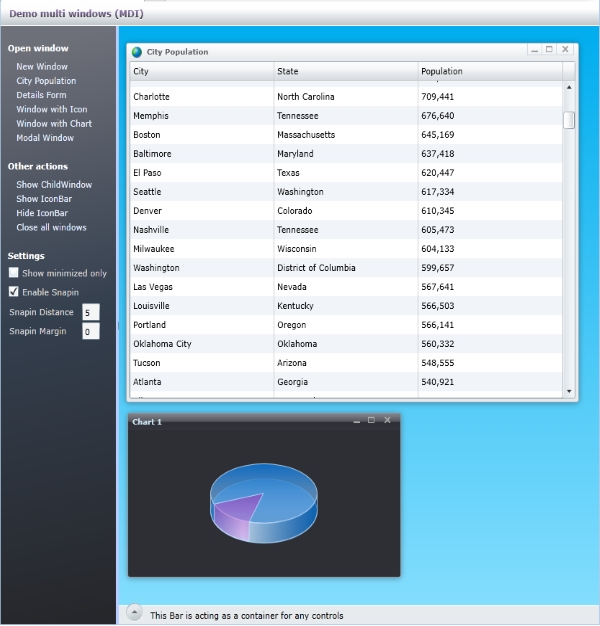
Task: Click population value 617,334
Action: pyautogui.click(x=438, y=192)
